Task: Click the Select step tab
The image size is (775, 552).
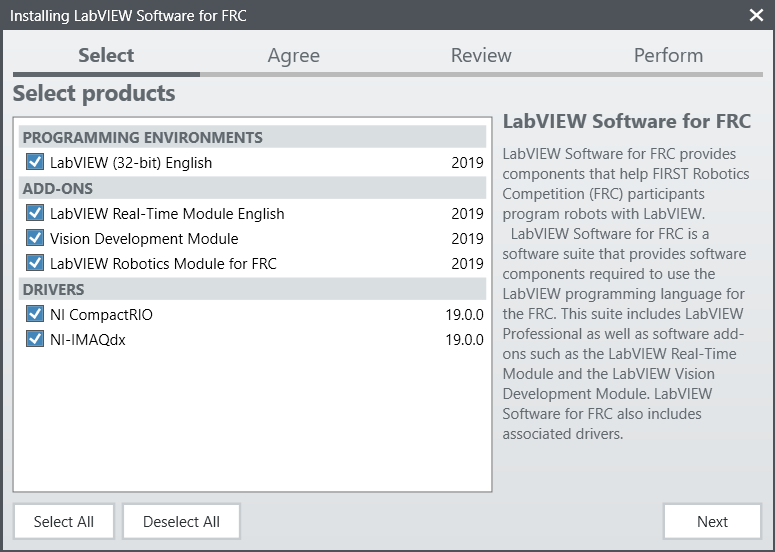Action: [106, 55]
